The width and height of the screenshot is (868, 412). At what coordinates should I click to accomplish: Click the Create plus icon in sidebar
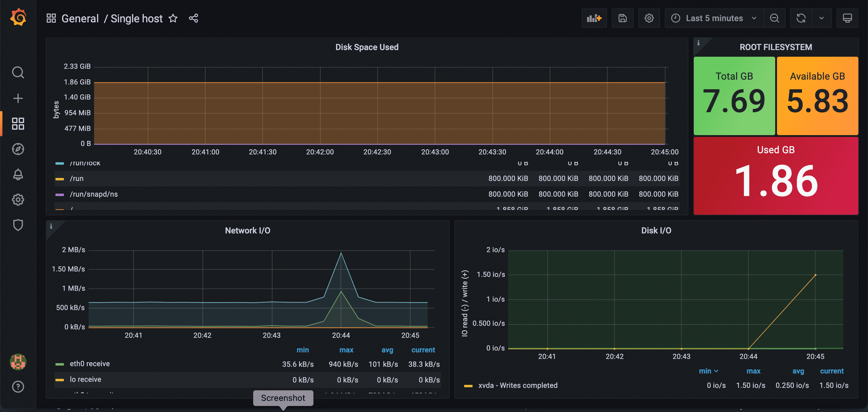(18, 98)
